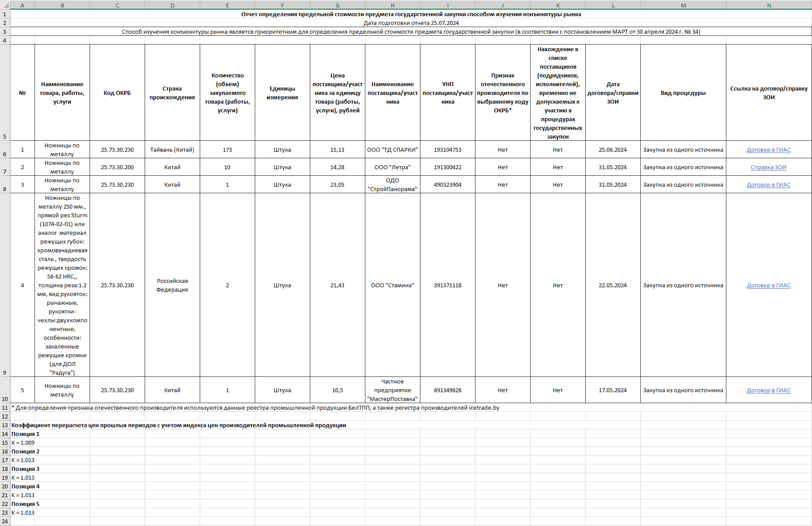Select row header 13
This screenshot has width=812, height=526.
click(x=5, y=425)
